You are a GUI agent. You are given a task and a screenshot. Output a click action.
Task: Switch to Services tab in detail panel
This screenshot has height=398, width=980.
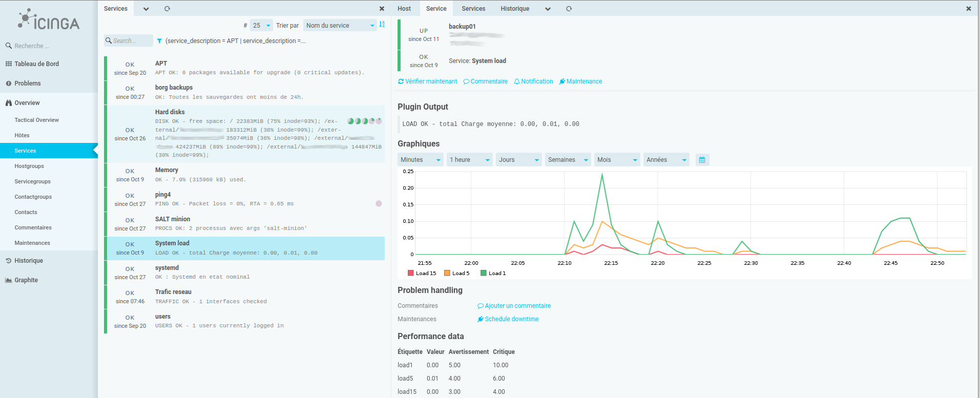click(x=473, y=9)
